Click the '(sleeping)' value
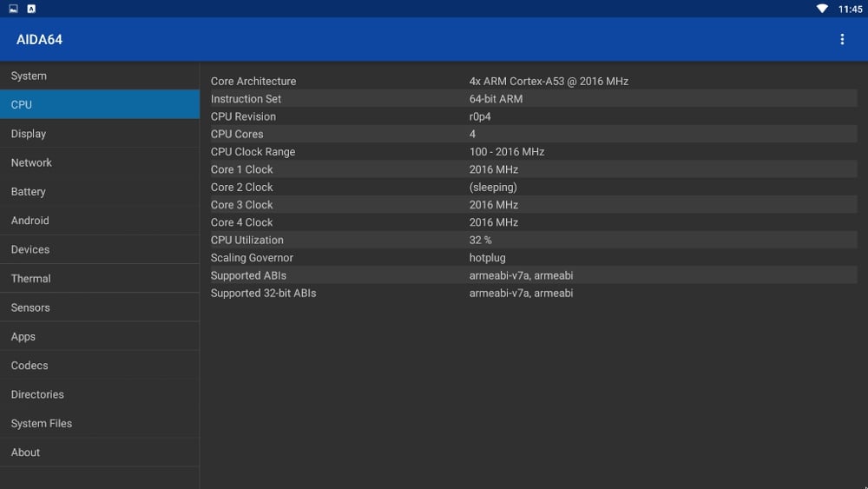This screenshot has width=868, height=489. [x=493, y=188]
